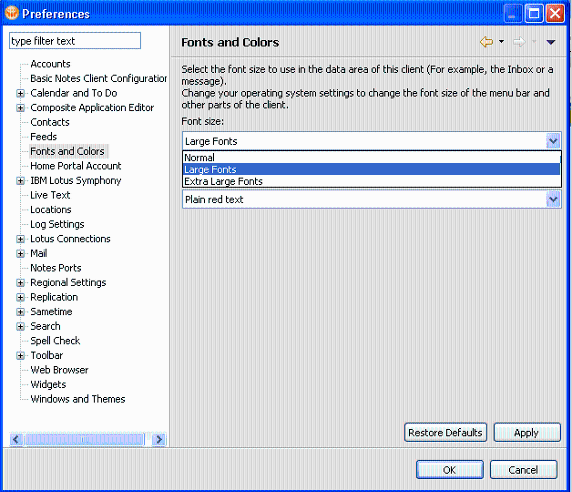Select IBM Lotus Symphony item
Screen dimensions: 572x492
76,181
